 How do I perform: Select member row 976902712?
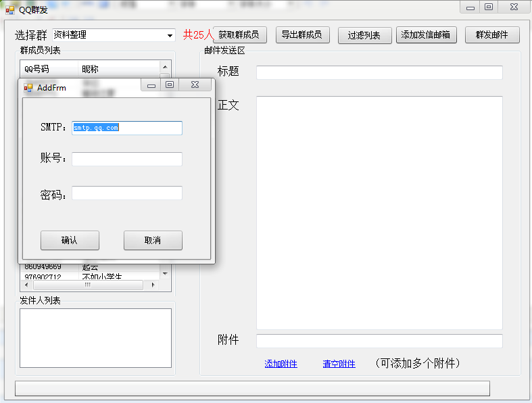point(90,277)
